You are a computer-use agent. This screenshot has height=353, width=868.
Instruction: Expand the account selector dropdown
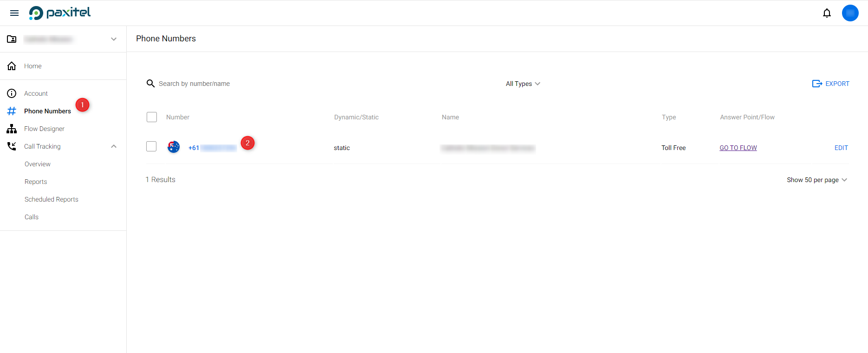[114, 39]
